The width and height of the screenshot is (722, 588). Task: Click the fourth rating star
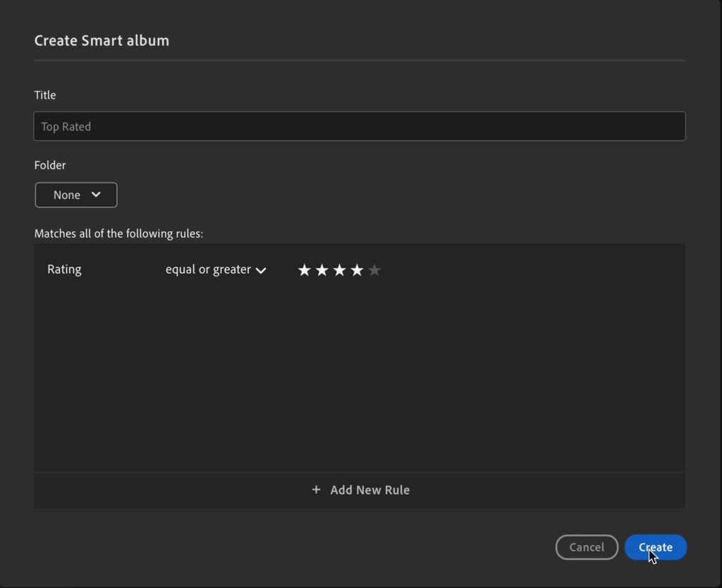tap(357, 270)
